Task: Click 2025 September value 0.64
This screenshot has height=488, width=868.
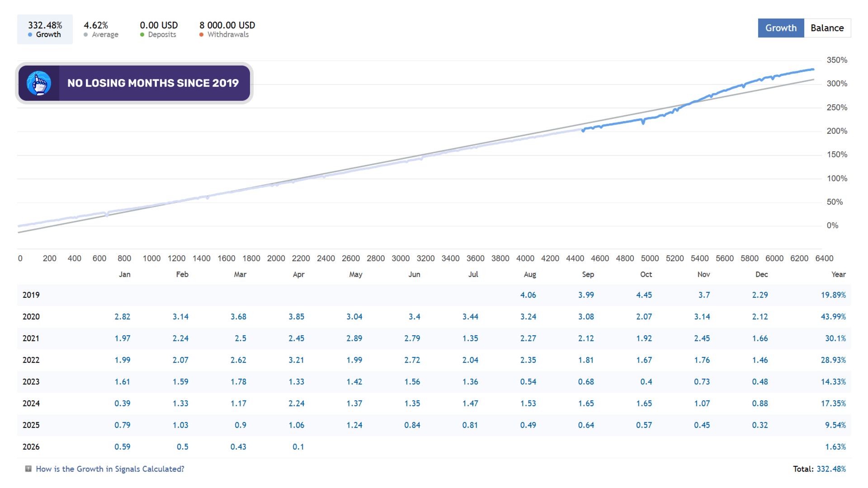Action: pyautogui.click(x=586, y=425)
